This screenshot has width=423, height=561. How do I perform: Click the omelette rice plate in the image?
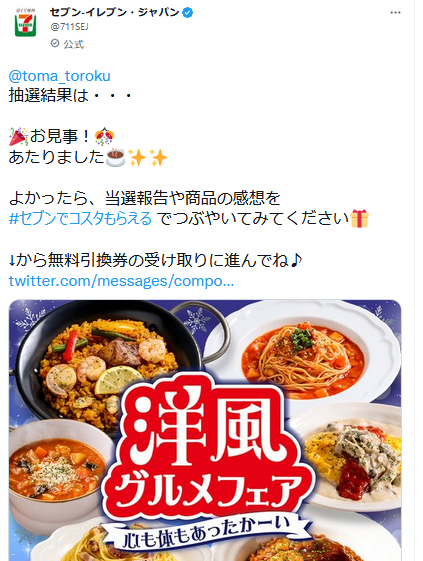pyautogui.click(x=352, y=458)
